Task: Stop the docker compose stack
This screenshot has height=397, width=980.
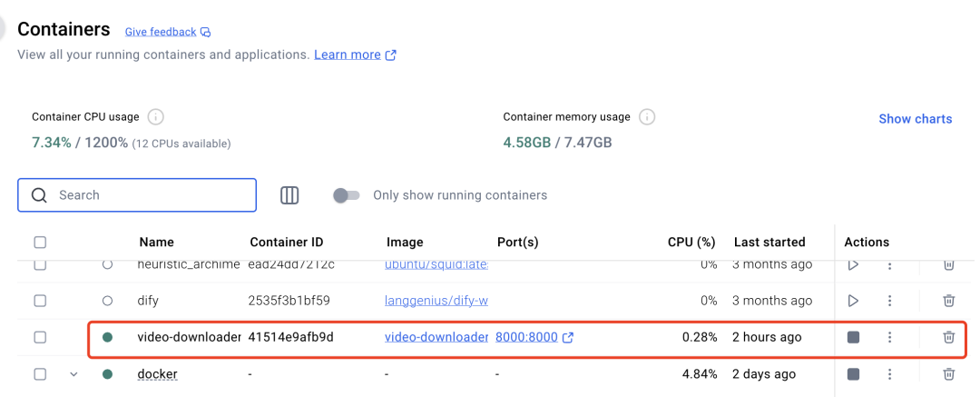Action: [853, 373]
